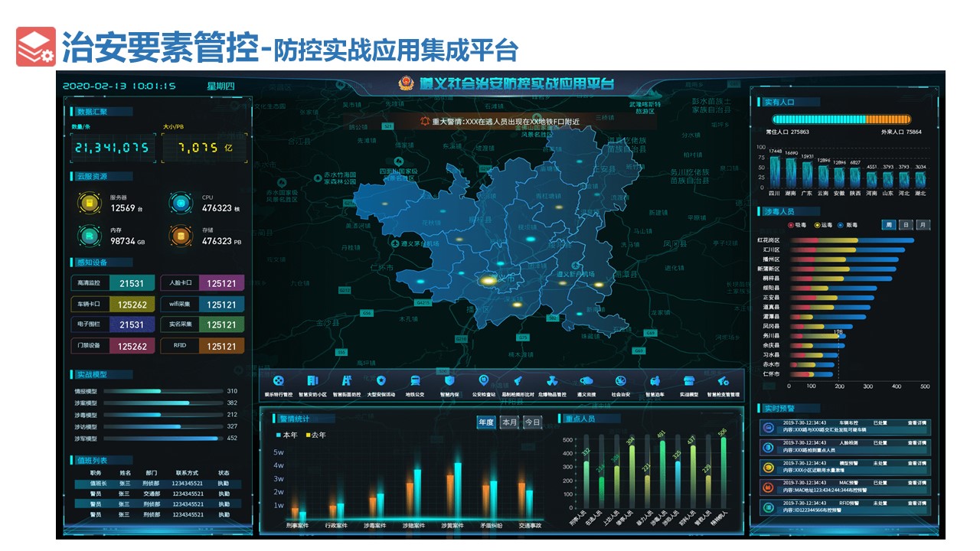This screenshot has width=980, height=551.
Task: Click the 涉军模型 progress bar
Action: click(162, 439)
